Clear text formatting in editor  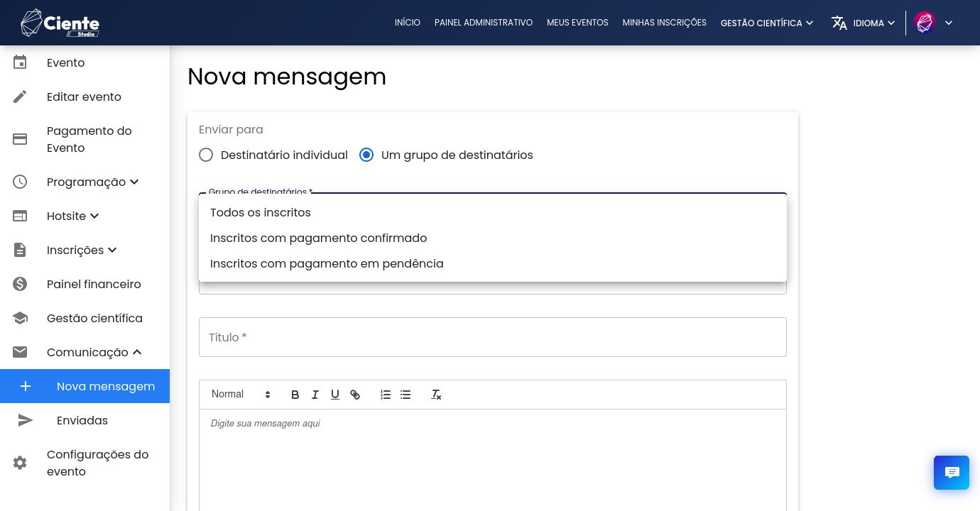point(436,395)
